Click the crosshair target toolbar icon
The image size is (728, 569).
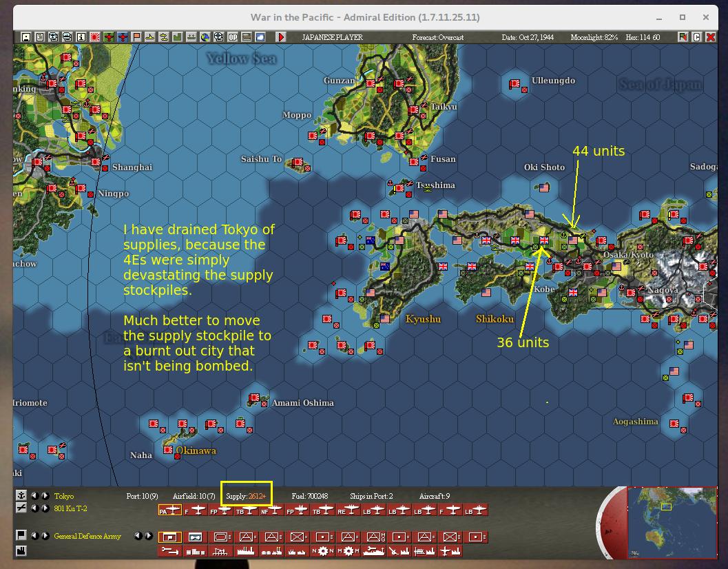coord(219,37)
